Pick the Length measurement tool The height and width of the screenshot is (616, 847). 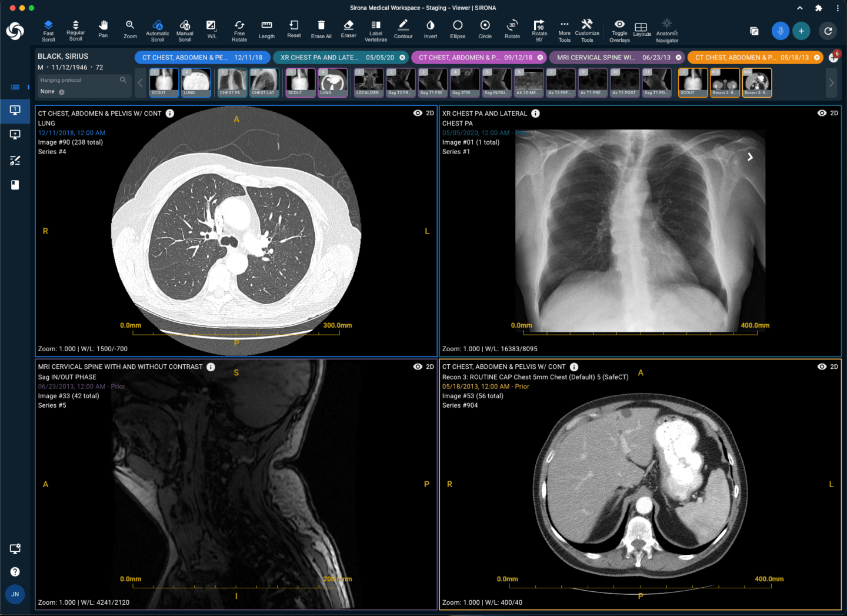[x=266, y=29]
